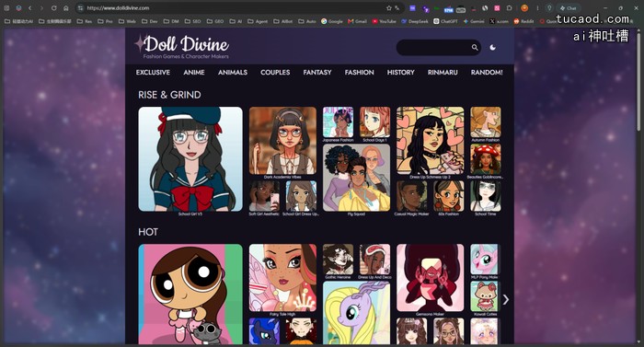The height and width of the screenshot is (347, 644).
Task: Open the Casual Magic Maker thumbnail
Action: (x=411, y=196)
